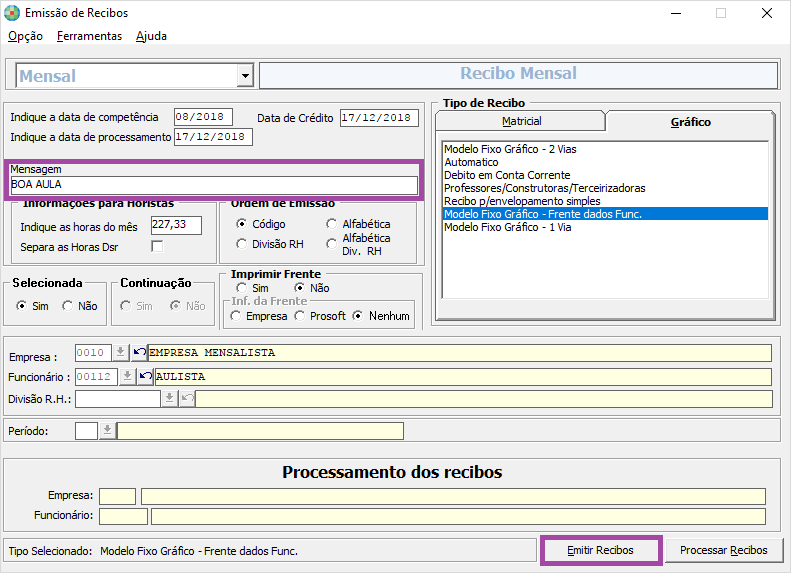This screenshot has width=791, height=573.
Task: Click the Funcionário code field 00112
Action: 96,376
